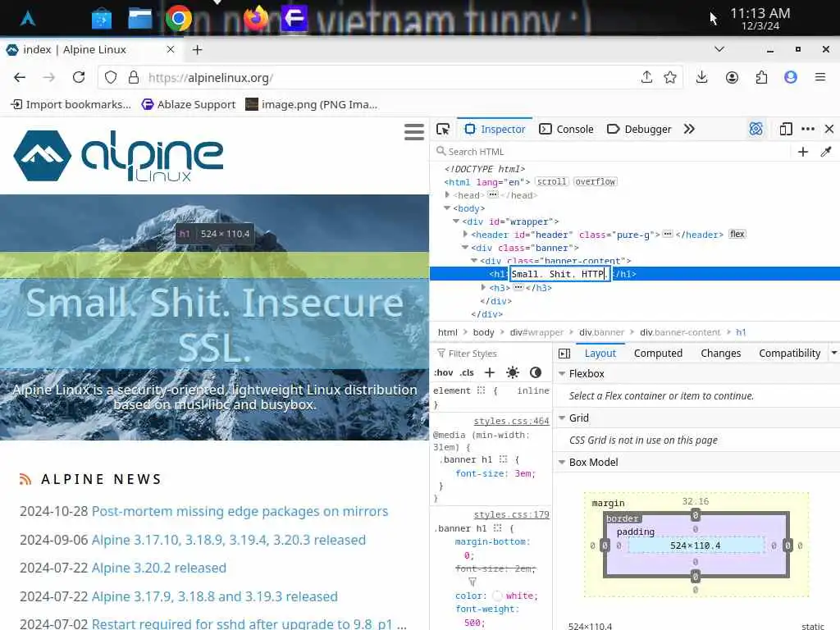The height and width of the screenshot is (630, 840).
Task: Collapse the Grid section
Action: coord(562,418)
